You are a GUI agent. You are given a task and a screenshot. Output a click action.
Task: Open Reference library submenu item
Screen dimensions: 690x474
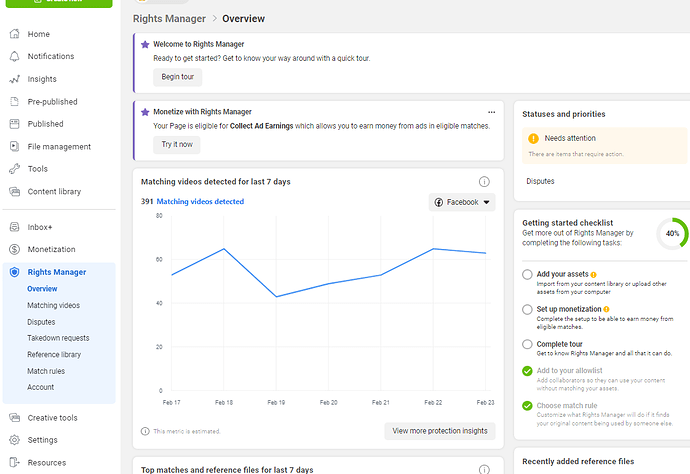point(54,355)
